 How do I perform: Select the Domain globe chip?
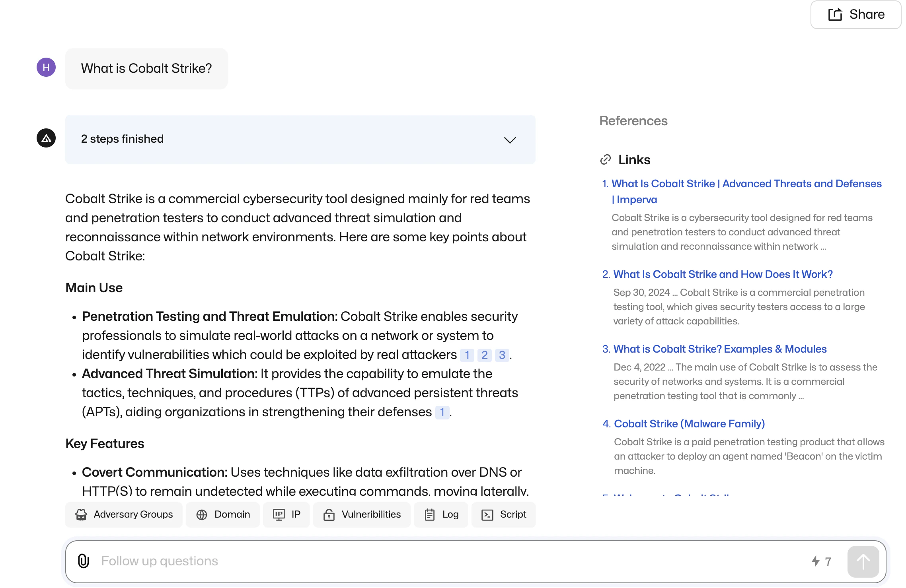(x=223, y=514)
